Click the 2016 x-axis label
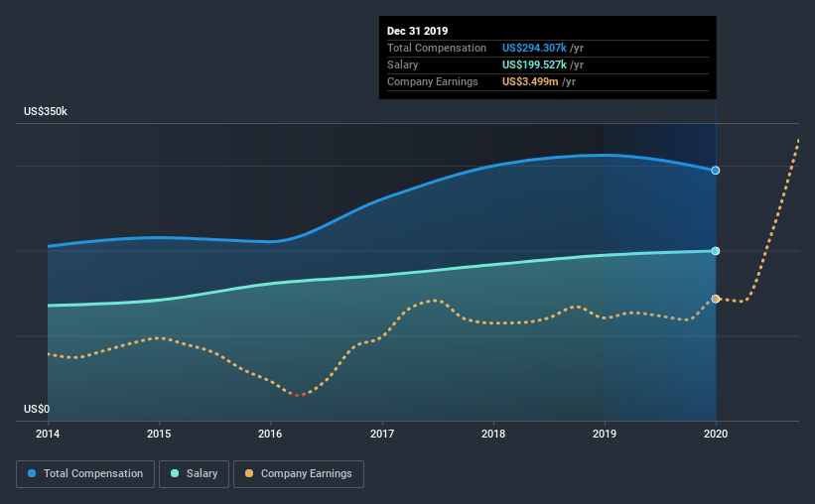 click(x=270, y=434)
